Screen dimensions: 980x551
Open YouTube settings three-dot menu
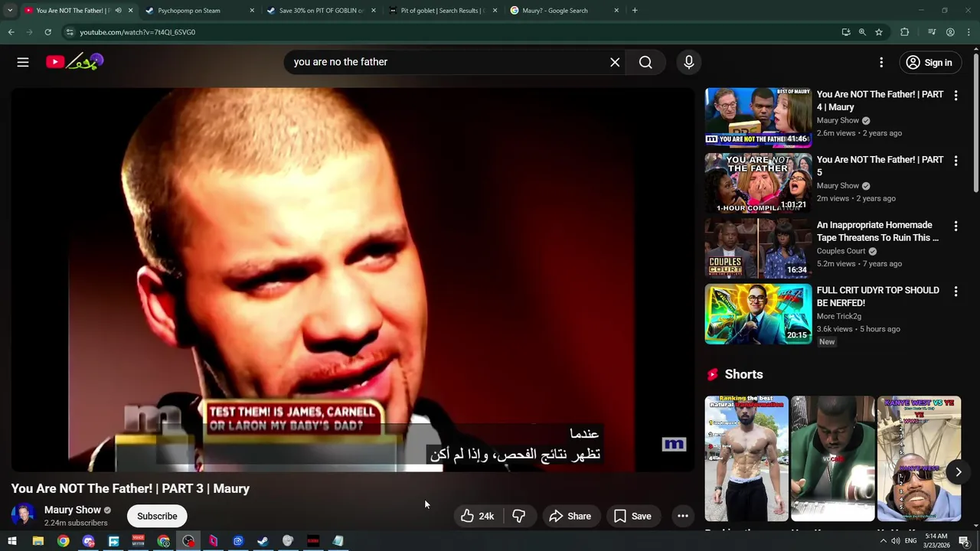(881, 62)
